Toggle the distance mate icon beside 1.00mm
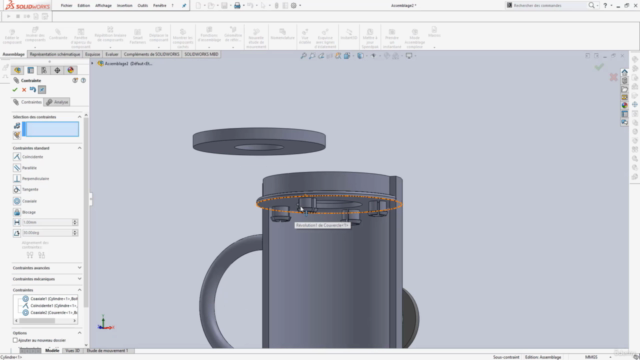The image size is (640, 360). point(17,222)
